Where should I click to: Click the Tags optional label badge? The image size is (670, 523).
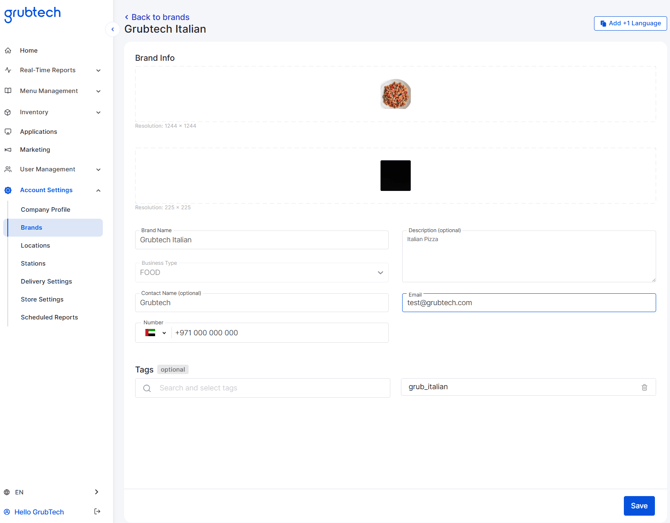pyautogui.click(x=173, y=370)
